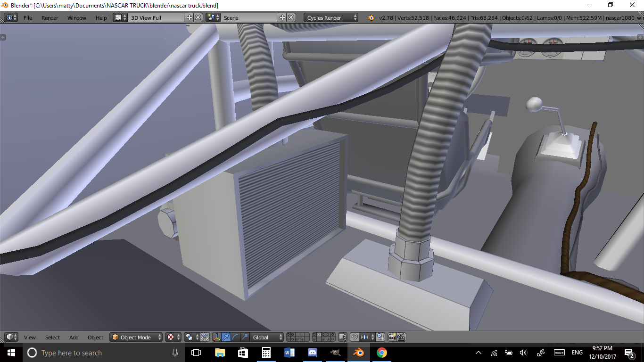Click the OpenGL render image camera icon
This screenshot has height=362, width=644.
(392, 337)
